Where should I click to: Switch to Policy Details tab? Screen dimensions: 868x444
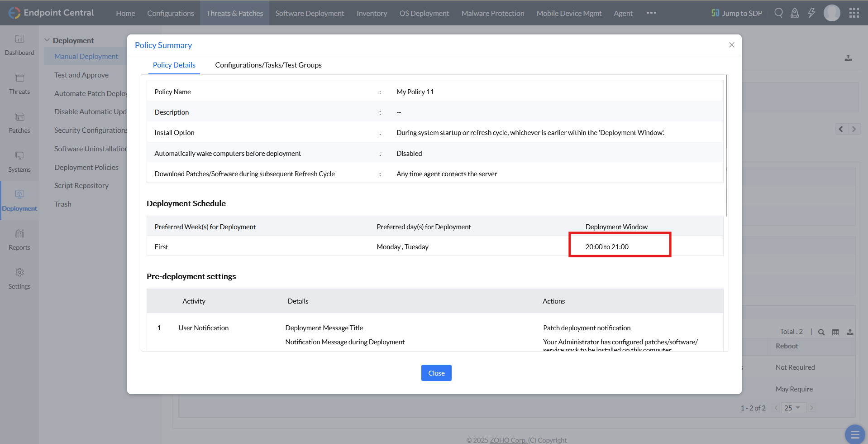pyautogui.click(x=174, y=65)
